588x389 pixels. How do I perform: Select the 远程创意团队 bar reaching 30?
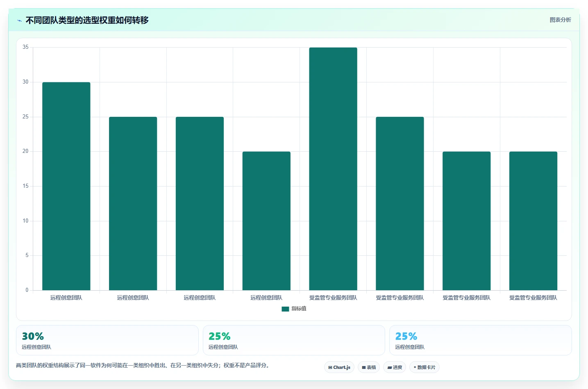click(x=66, y=186)
